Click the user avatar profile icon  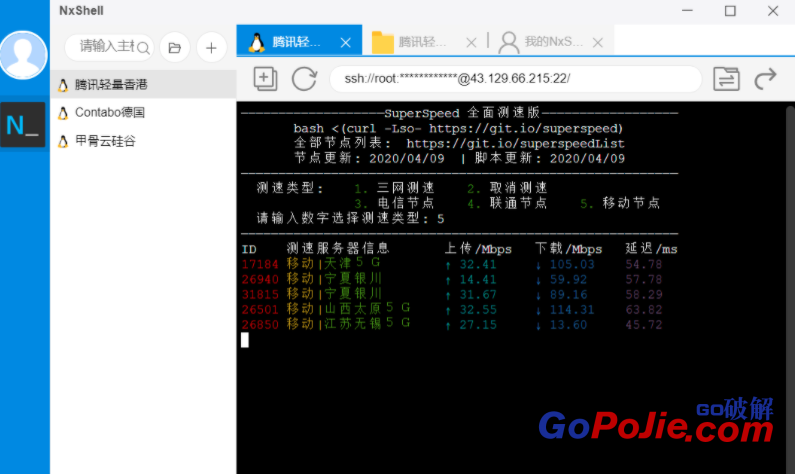tap(24, 55)
